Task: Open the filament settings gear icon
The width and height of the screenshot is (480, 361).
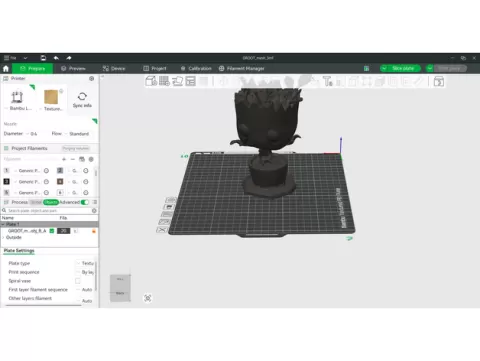Action: point(91,159)
